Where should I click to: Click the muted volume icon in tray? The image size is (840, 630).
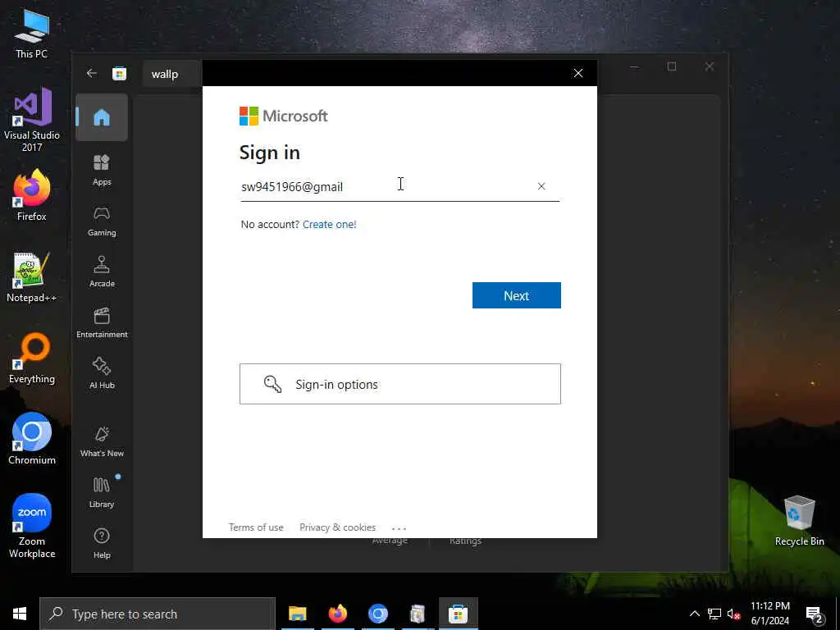coord(734,614)
